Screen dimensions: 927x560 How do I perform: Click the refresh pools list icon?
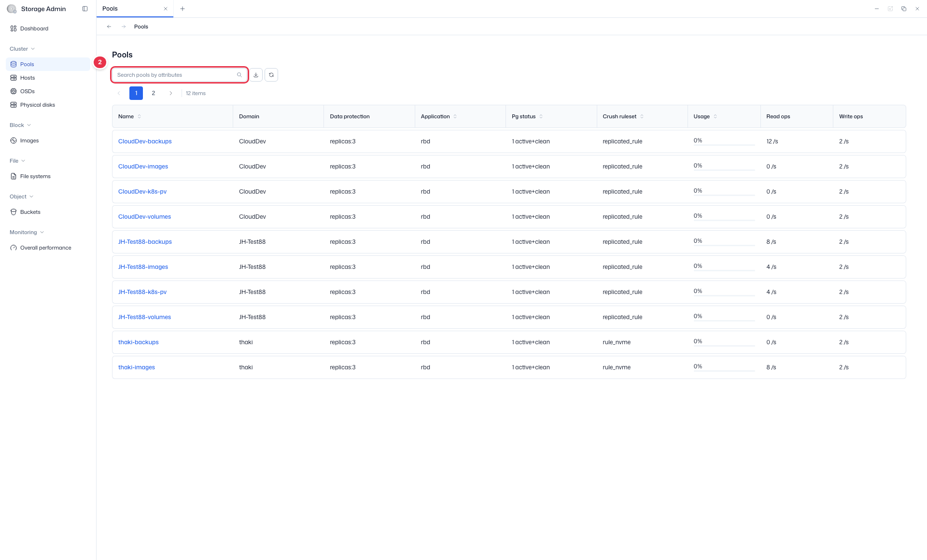pos(271,75)
